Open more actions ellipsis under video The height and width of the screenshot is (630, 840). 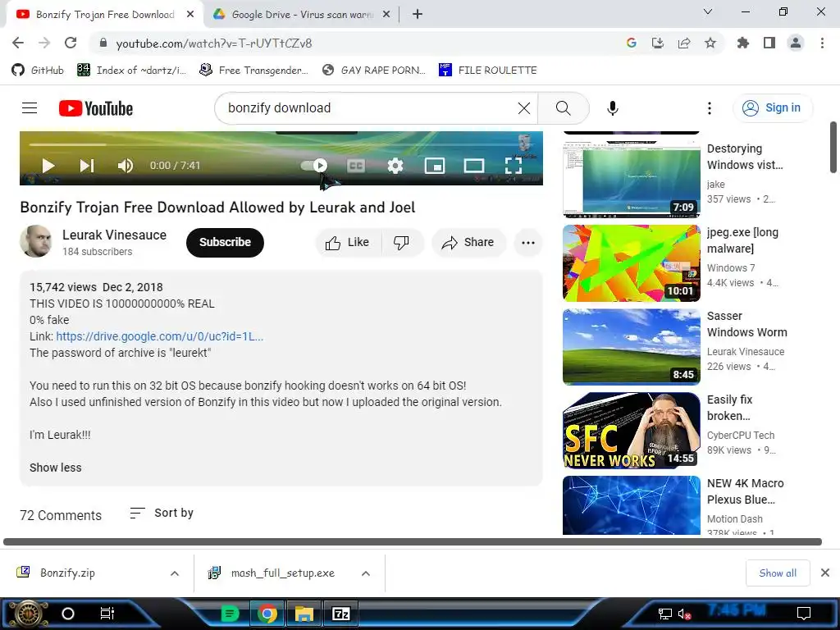(x=528, y=243)
